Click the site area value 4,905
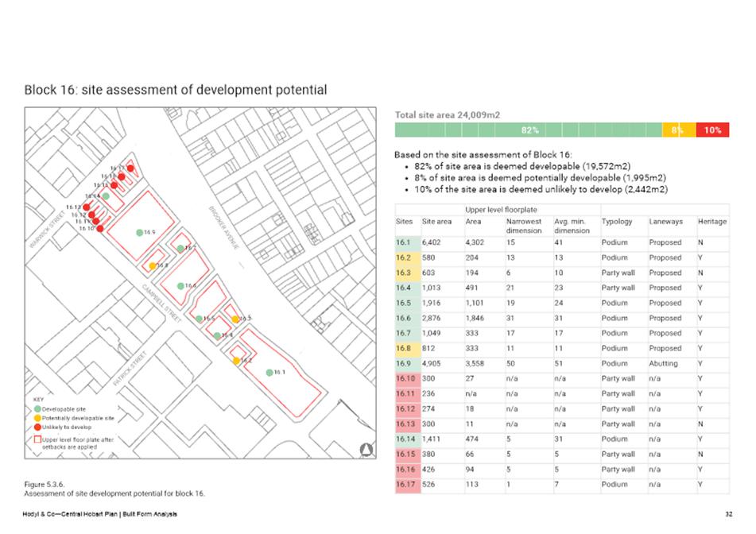The height and width of the screenshot is (534, 756). pyautogui.click(x=432, y=363)
